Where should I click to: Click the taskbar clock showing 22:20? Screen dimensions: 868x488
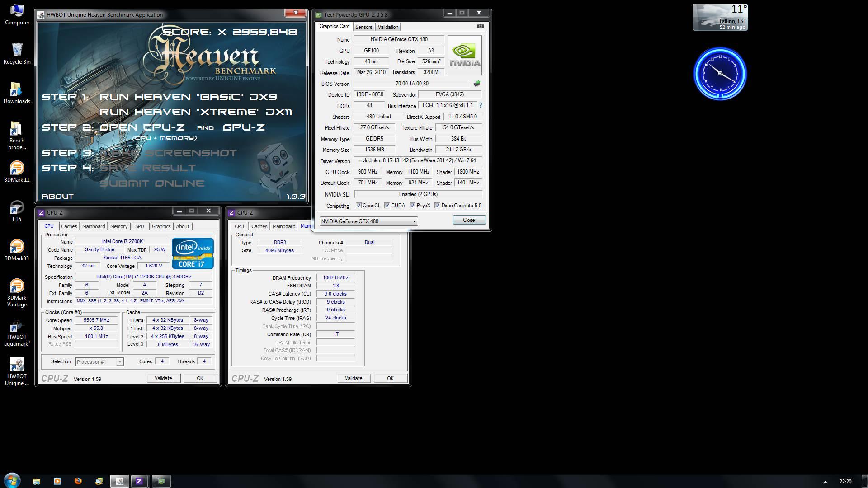[x=845, y=482]
